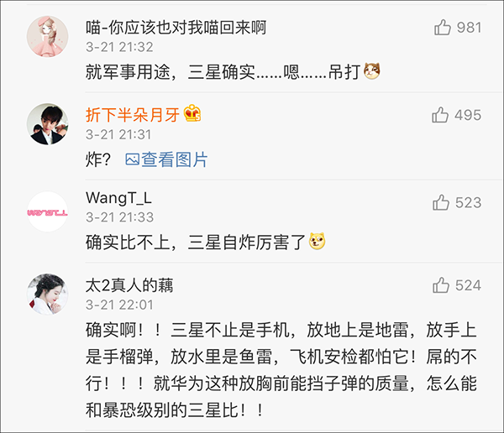The width and height of the screenshot is (504, 433).
Task: Open profile of user 太2真人的藕
Action: [x=129, y=285]
